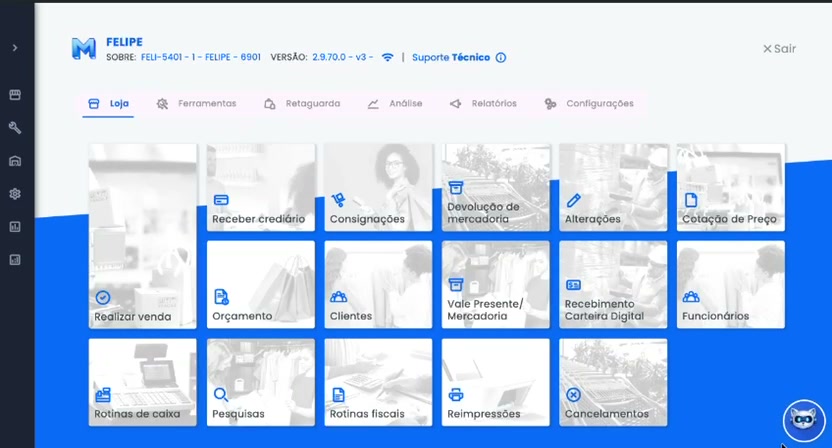Image resolution: width=832 pixels, height=448 pixels.
Task: Open the Suporte Técnico link
Action: click(x=451, y=58)
